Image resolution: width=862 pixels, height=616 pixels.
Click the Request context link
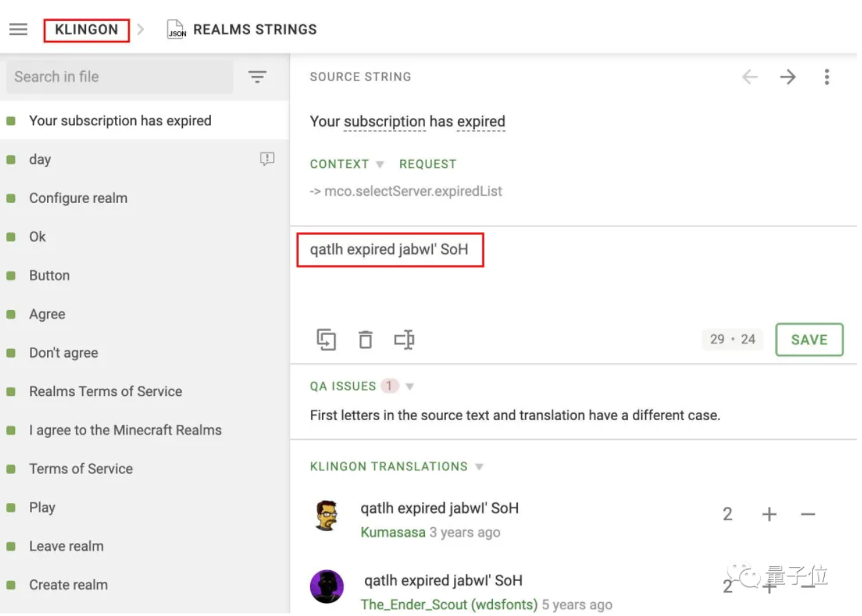(x=428, y=164)
